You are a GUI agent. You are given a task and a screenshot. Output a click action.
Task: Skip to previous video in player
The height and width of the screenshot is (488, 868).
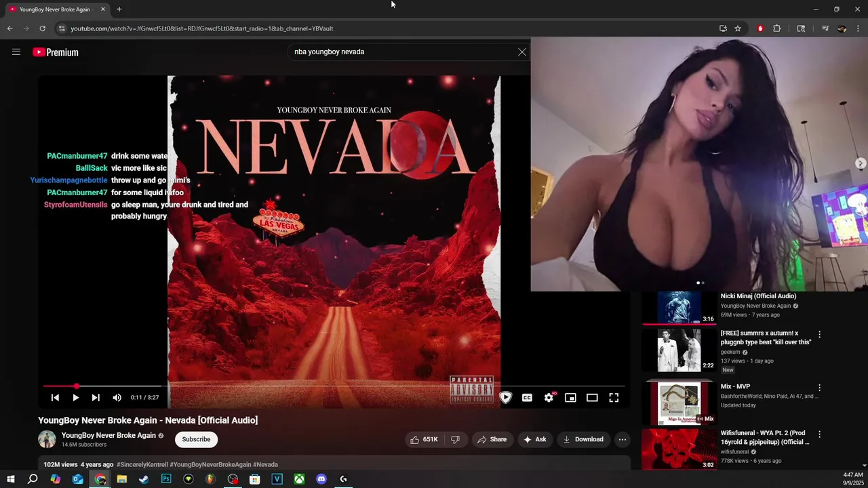55,398
